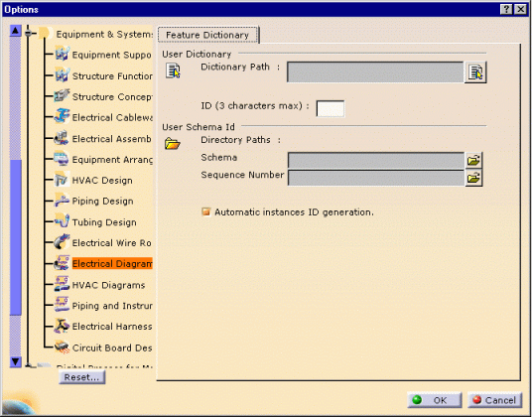Click the tree scrollbar up arrow

tap(15, 31)
